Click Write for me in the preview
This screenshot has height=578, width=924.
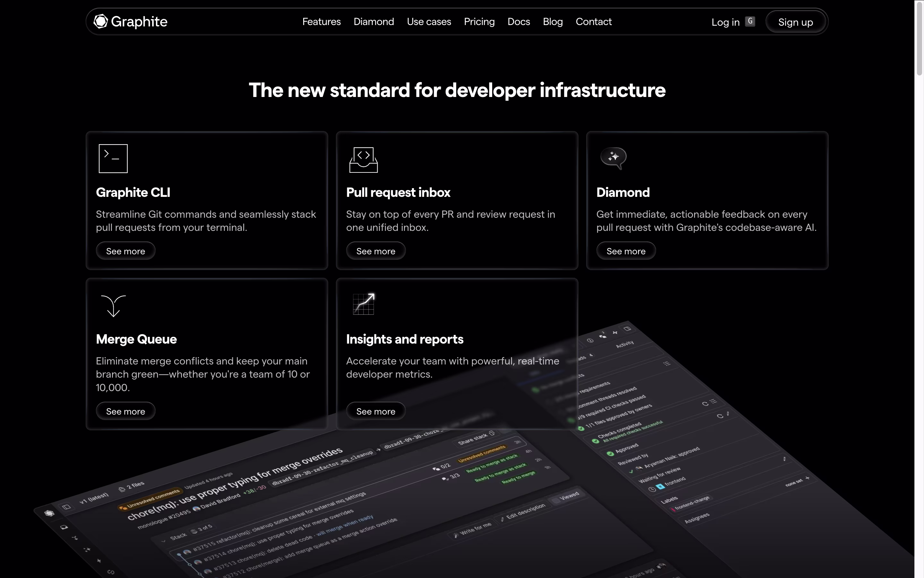click(x=472, y=530)
